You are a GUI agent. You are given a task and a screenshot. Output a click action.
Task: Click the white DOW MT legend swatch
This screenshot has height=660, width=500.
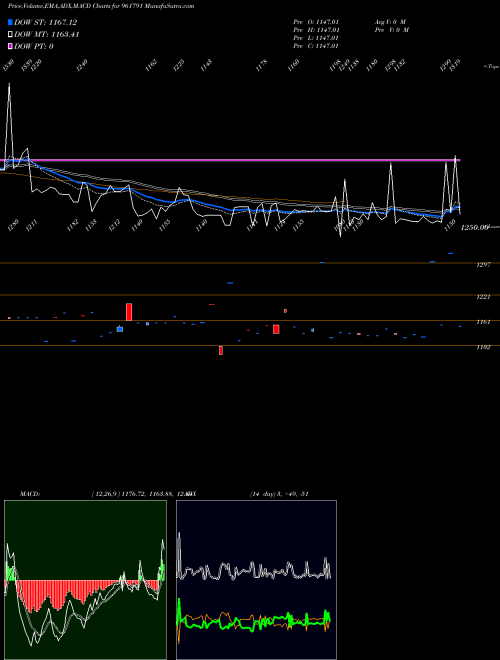[x=10, y=34]
